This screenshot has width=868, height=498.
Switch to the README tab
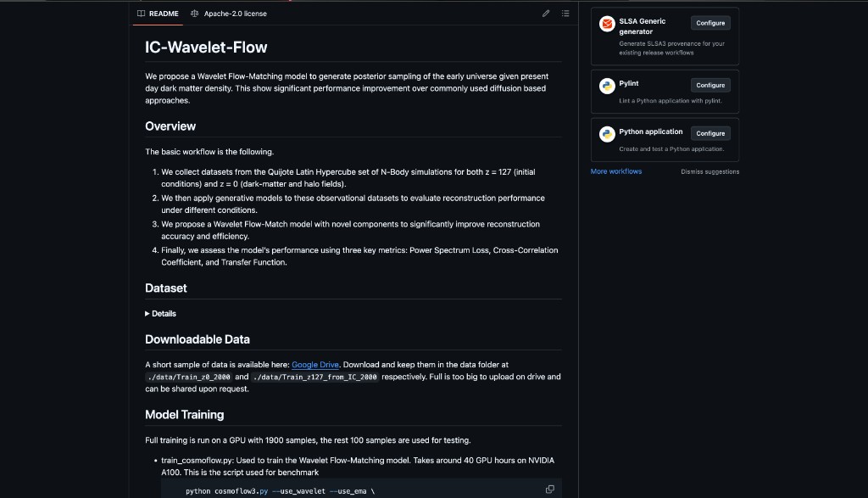click(x=159, y=14)
